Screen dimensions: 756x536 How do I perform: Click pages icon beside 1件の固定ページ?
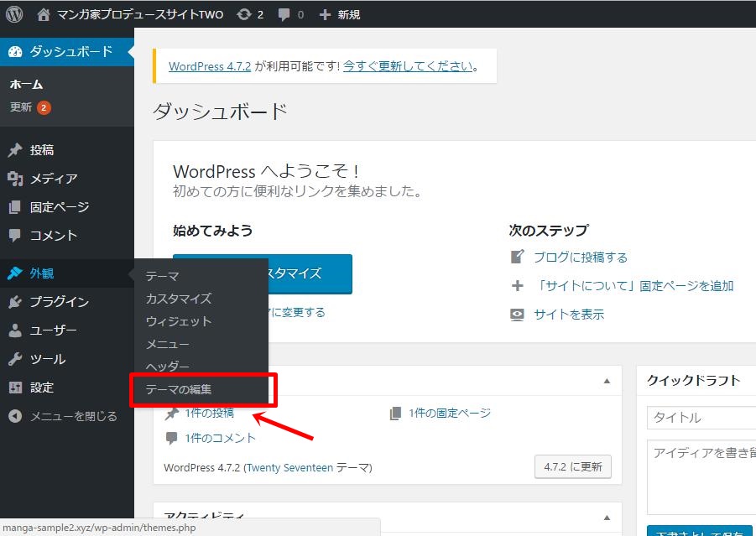click(x=395, y=413)
